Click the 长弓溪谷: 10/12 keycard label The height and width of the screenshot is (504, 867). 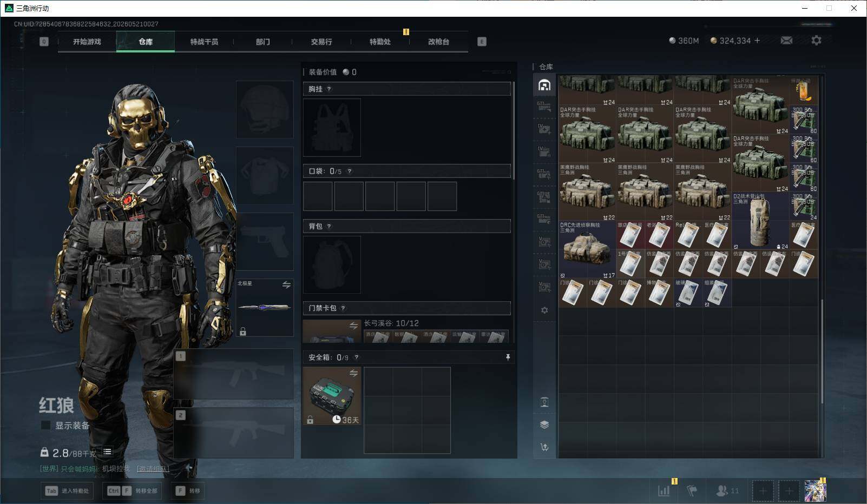tap(391, 323)
